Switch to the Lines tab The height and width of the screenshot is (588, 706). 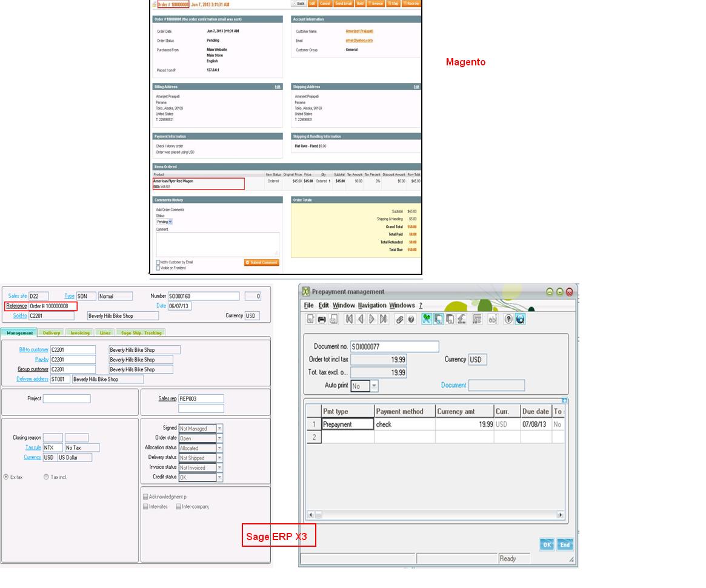coord(105,333)
